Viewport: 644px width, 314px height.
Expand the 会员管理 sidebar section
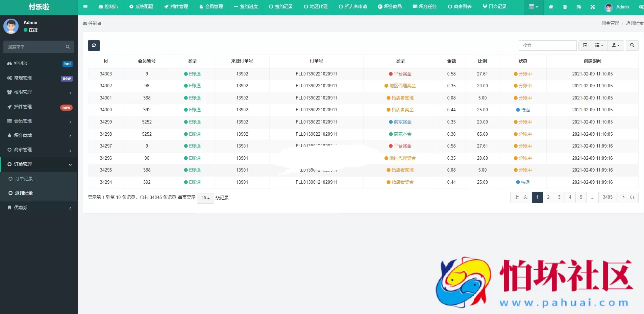[39, 121]
